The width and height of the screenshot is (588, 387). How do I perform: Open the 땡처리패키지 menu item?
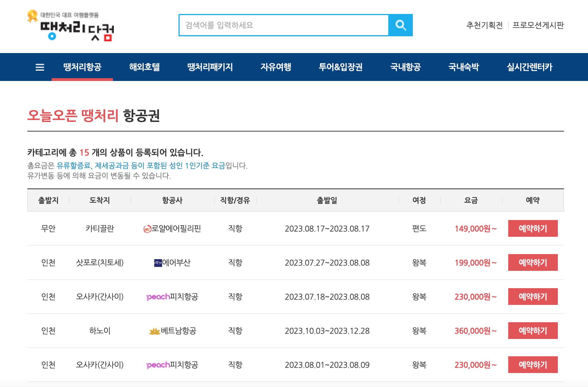210,67
